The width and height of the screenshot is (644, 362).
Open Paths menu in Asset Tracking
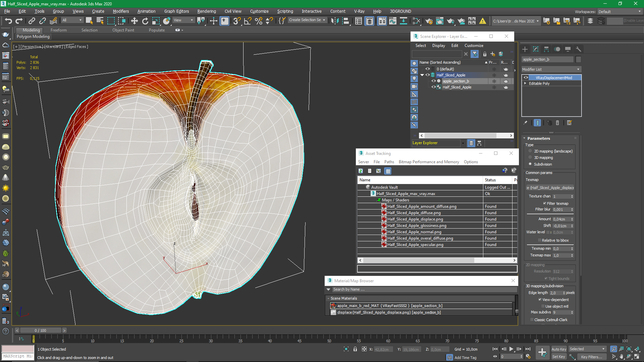[389, 162]
